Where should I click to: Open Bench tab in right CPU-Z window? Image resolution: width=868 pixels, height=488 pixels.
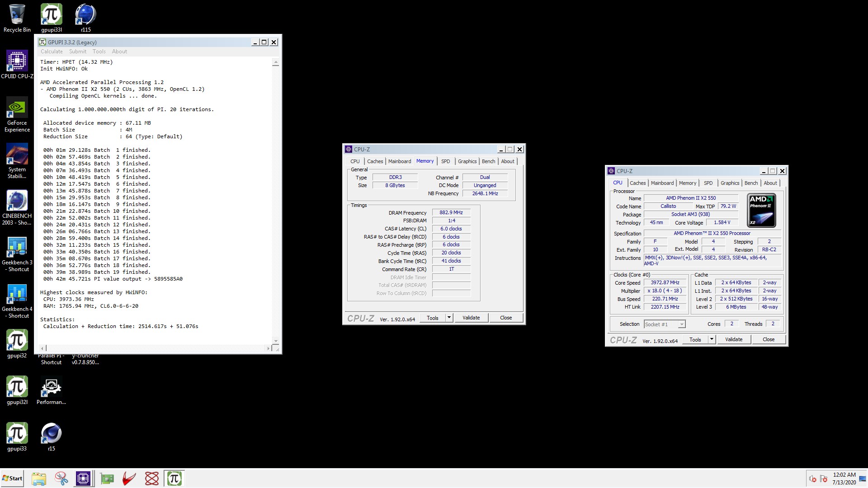[x=751, y=183]
